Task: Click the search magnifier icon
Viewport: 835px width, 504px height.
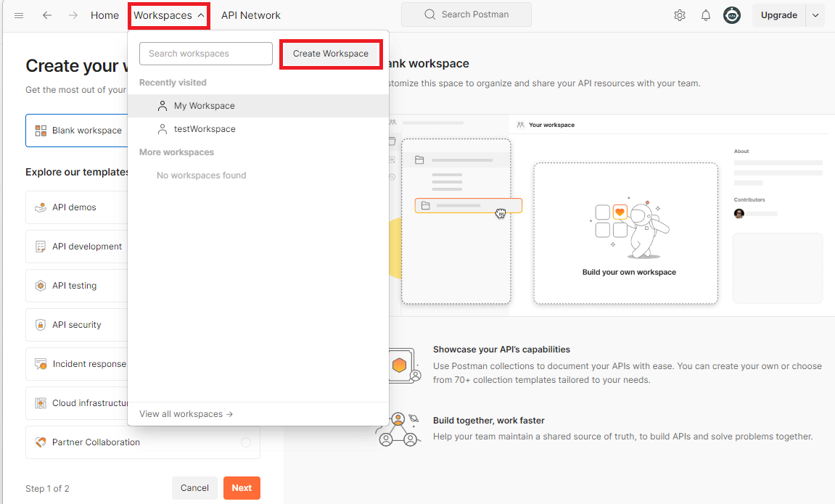Action: (x=429, y=15)
